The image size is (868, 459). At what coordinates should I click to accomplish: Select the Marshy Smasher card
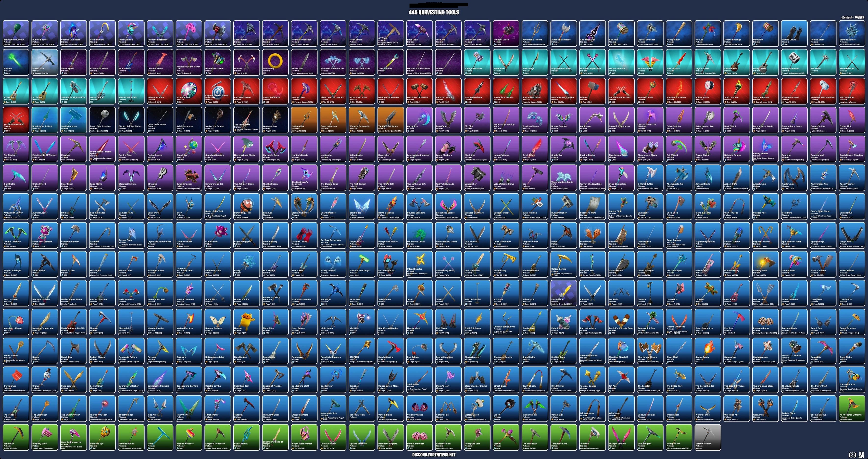794,62
